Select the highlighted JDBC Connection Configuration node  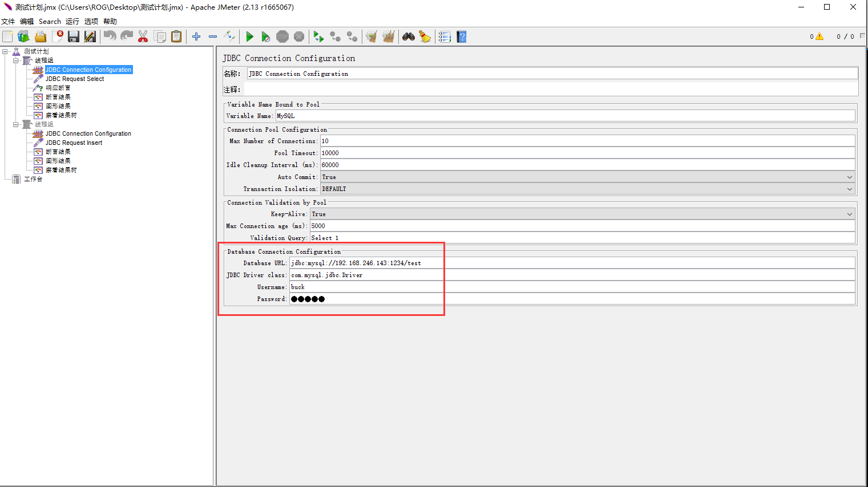(x=88, y=70)
